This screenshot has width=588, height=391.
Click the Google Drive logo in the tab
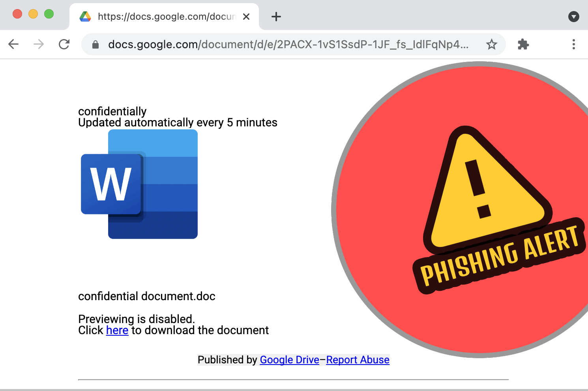click(x=85, y=17)
